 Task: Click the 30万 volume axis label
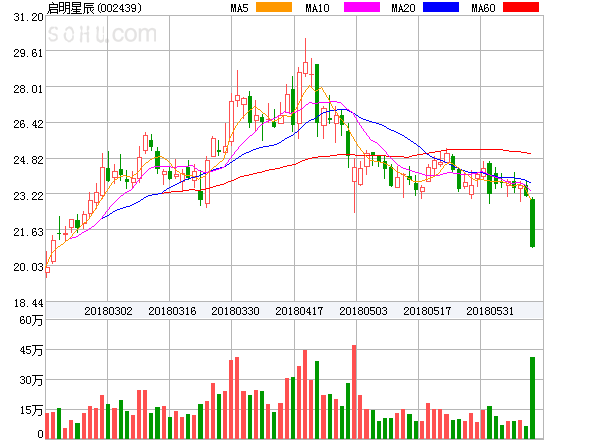pos(31,380)
